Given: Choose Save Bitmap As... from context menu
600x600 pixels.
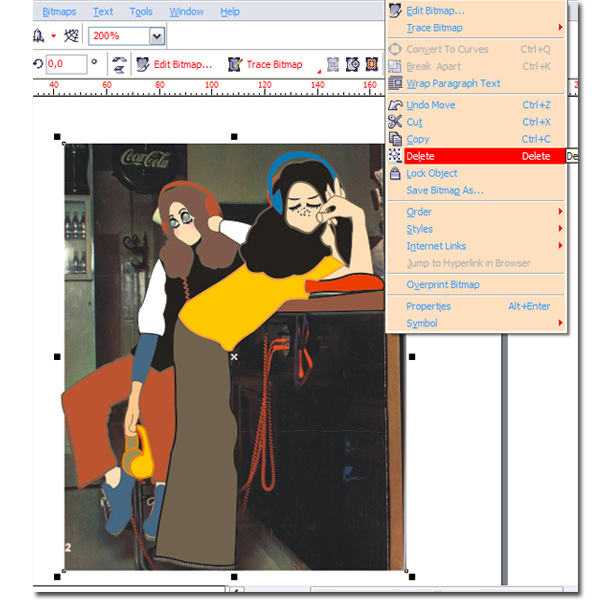Looking at the screenshot, I should coord(476,191).
